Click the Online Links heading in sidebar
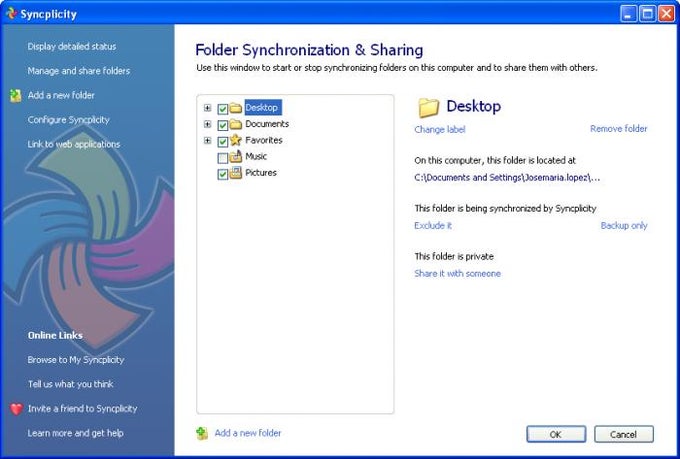Image resolution: width=680 pixels, height=459 pixels. 55,335
